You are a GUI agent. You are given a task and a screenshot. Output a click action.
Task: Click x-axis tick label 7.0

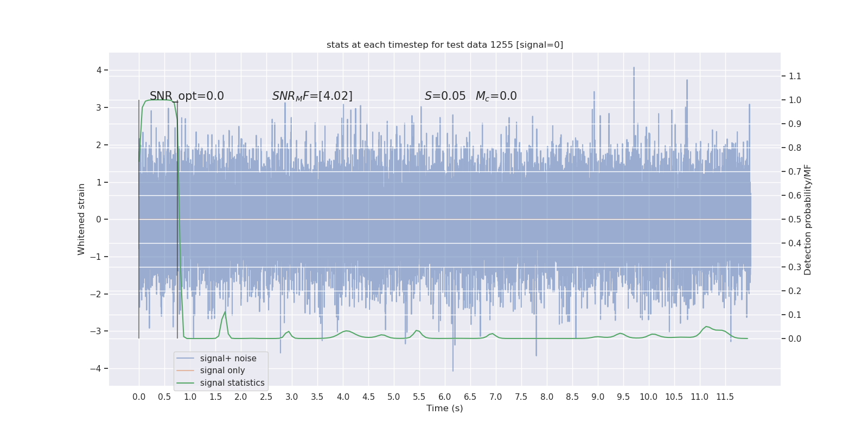click(x=496, y=397)
